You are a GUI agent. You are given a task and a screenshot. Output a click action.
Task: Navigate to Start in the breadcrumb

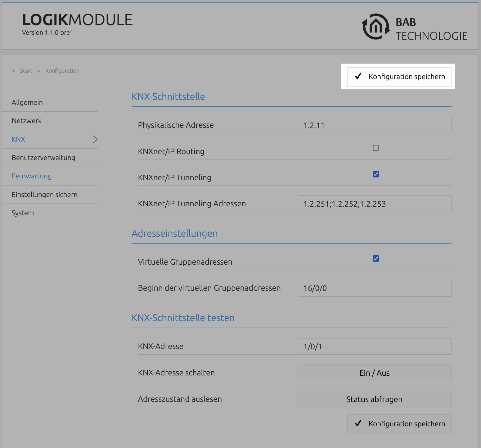26,71
